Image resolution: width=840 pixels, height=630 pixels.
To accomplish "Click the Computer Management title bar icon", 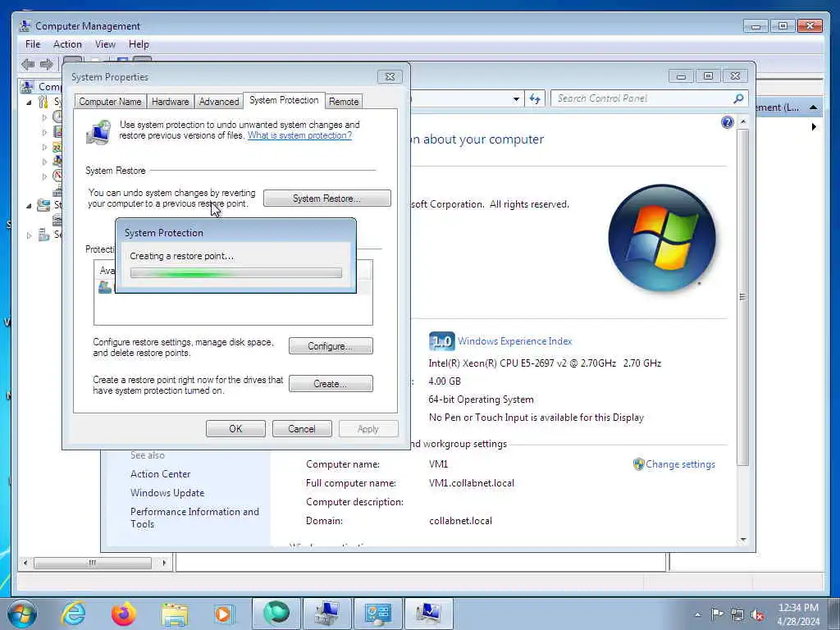I will [x=25, y=25].
